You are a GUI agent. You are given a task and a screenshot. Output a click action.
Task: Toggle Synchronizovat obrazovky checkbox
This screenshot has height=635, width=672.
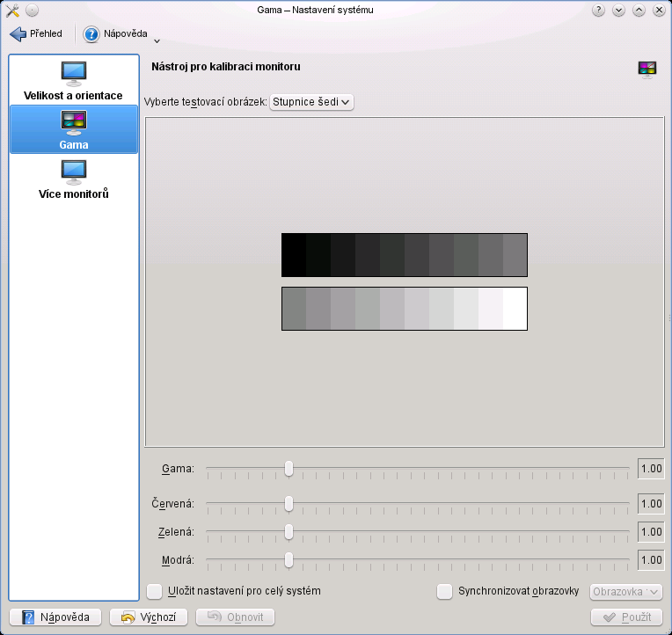[444, 591]
